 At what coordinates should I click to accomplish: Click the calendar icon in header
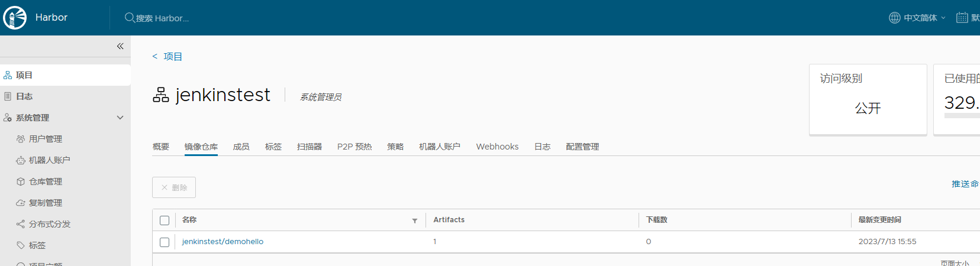pos(962,18)
